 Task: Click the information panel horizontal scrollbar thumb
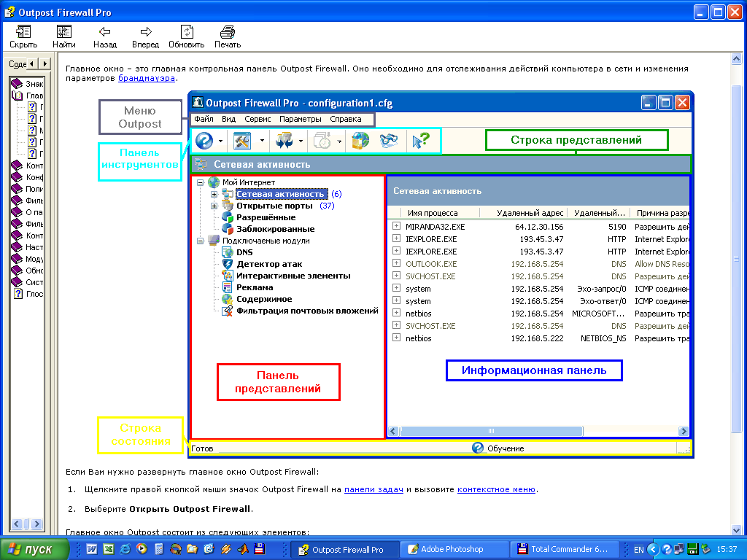pos(491,431)
